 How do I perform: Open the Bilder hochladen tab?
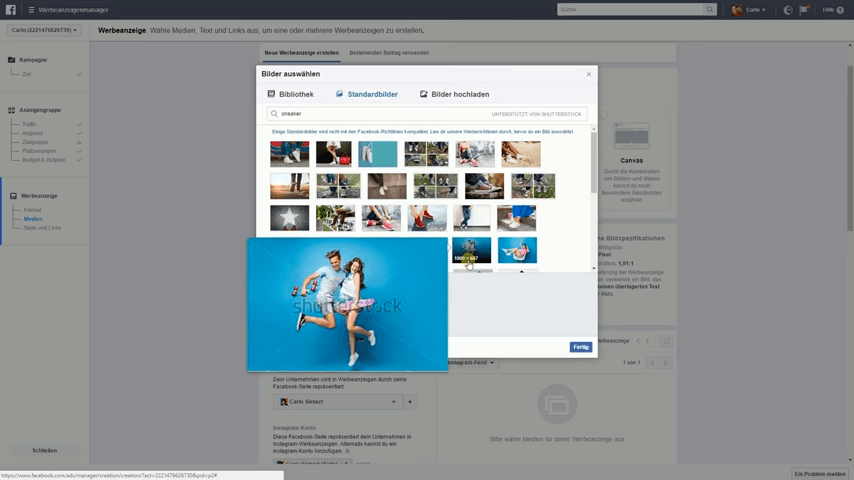(454, 94)
